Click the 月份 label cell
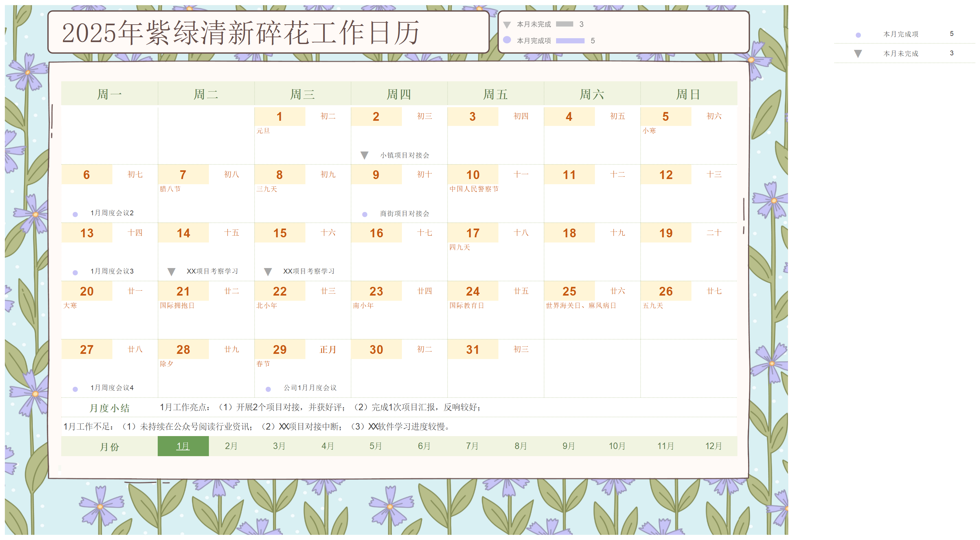980x540 pixels. [109, 446]
